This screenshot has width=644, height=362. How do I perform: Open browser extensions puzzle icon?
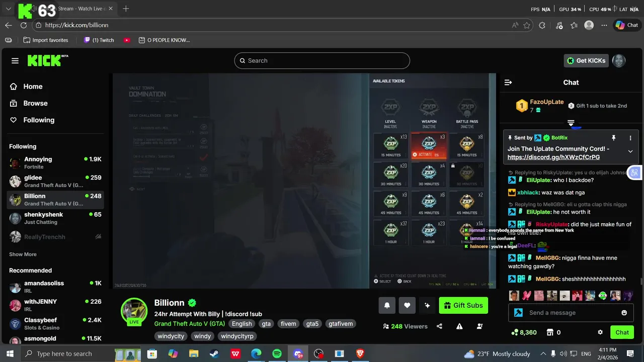point(542,25)
